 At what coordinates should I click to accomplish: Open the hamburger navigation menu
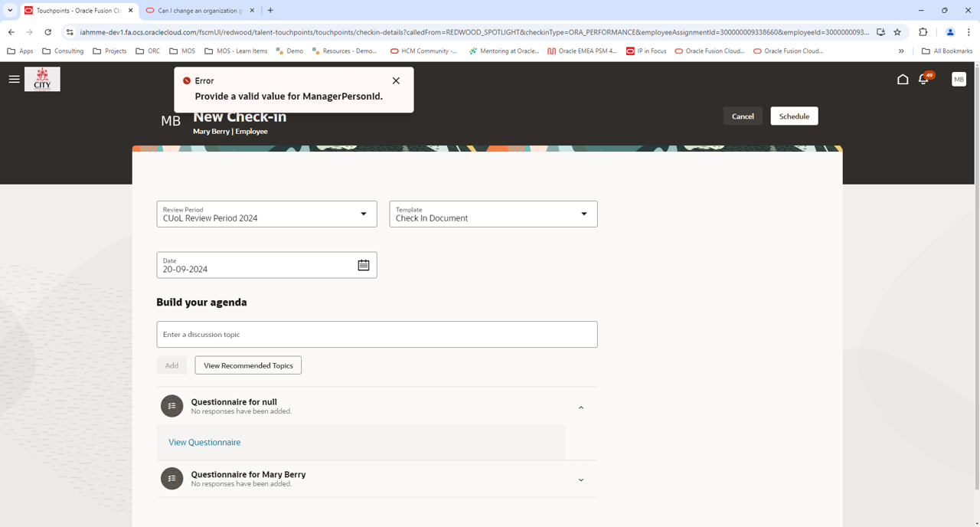[14, 79]
